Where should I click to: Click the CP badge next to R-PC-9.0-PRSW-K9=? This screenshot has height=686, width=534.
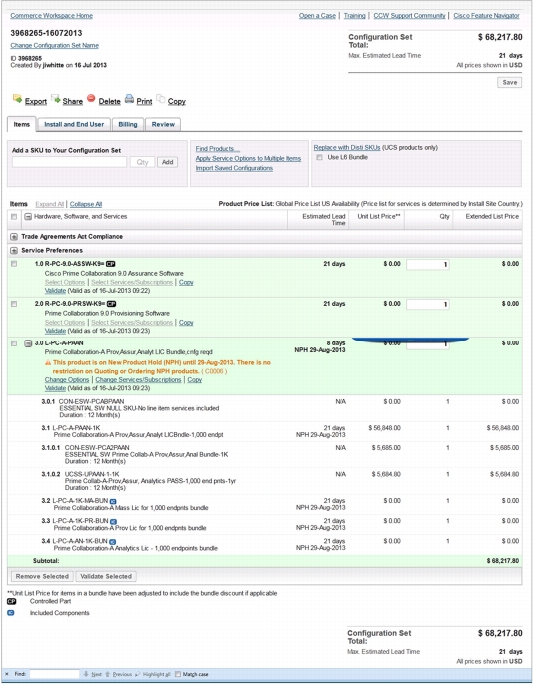coord(112,304)
